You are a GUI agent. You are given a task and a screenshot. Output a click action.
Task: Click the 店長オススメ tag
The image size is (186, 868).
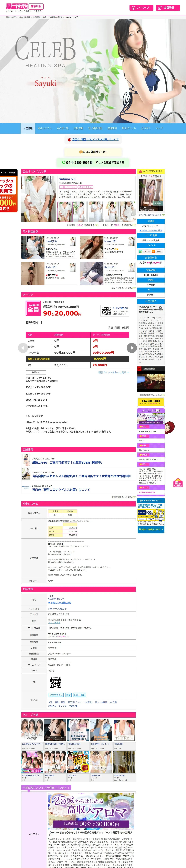85,187
